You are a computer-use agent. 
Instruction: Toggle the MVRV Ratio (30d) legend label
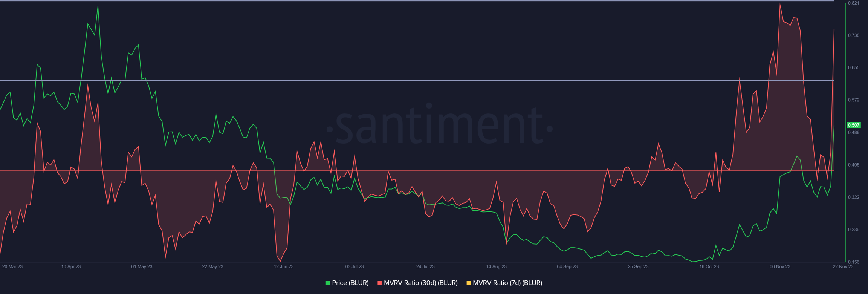[420, 283]
